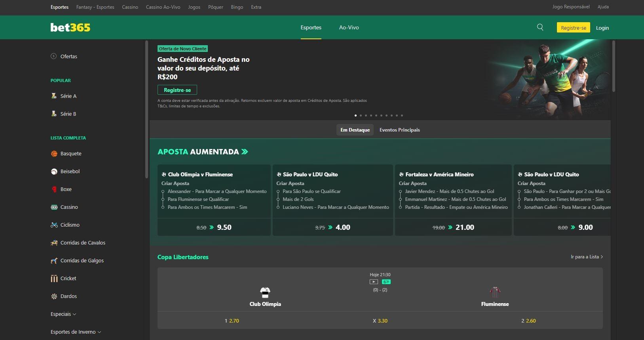Expand the Esportes de Inverno section
This screenshot has width=644, height=340.
(76, 332)
